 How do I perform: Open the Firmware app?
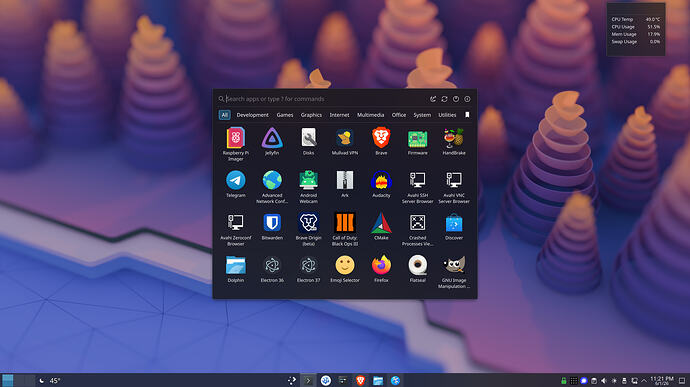418,142
